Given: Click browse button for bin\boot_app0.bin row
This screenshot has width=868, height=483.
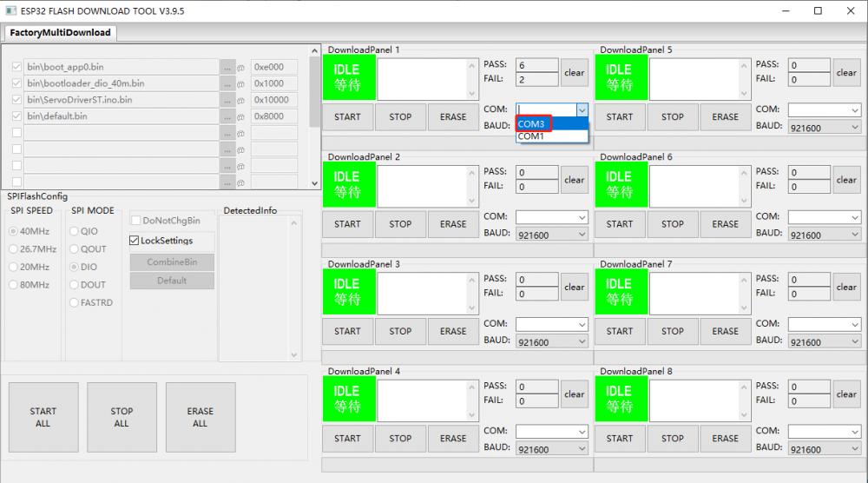Looking at the screenshot, I should (x=227, y=67).
